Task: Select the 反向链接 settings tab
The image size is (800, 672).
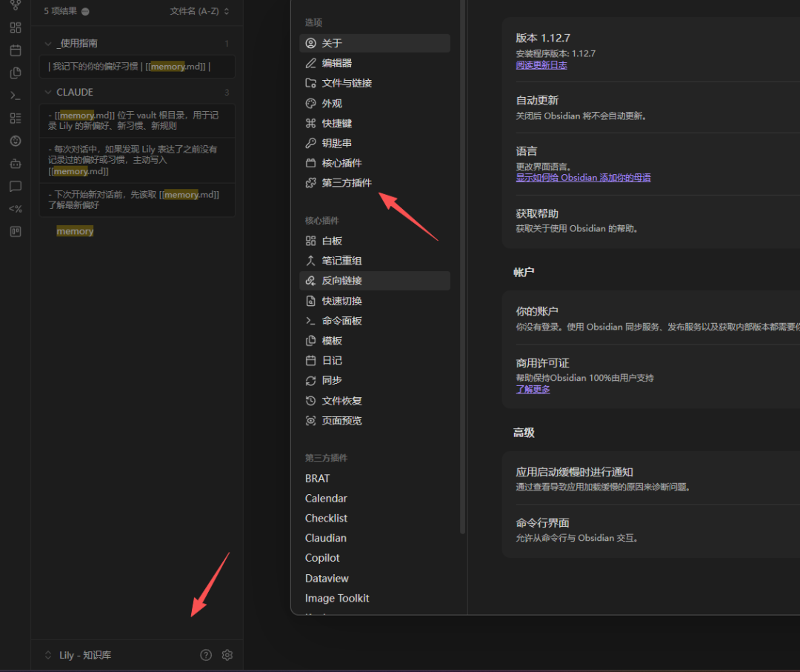Action: [x=375, y=281]
